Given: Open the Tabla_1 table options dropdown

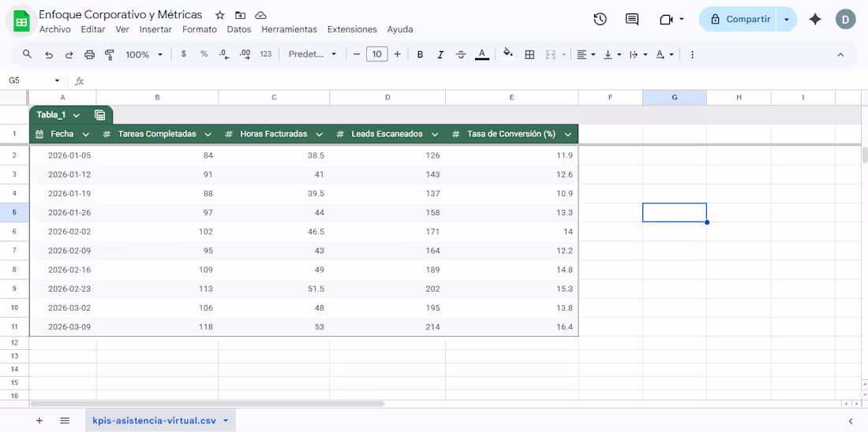Looking at the screenshot, I should [x=77, y=115].
